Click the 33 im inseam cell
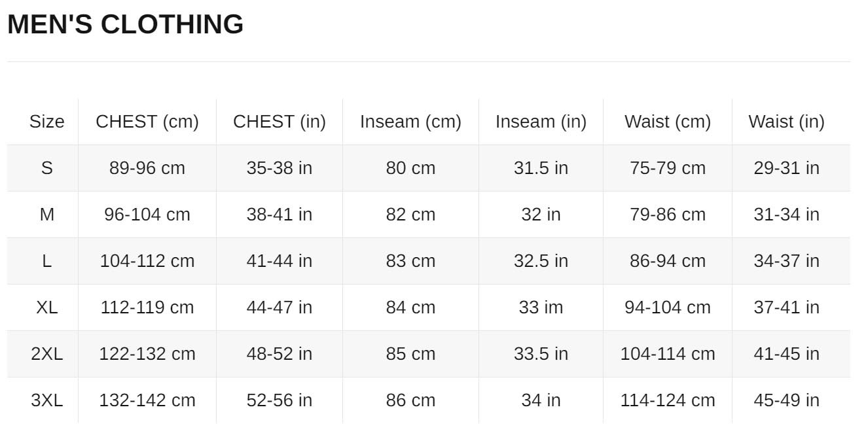 coord(541,307)
